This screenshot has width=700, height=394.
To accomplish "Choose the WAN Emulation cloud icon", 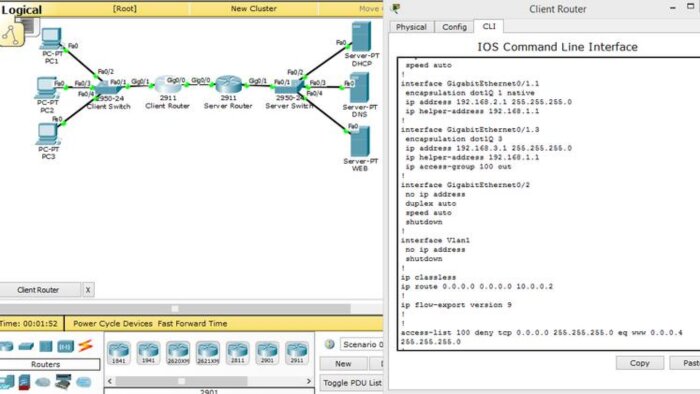I will click(x=43, y=382).
